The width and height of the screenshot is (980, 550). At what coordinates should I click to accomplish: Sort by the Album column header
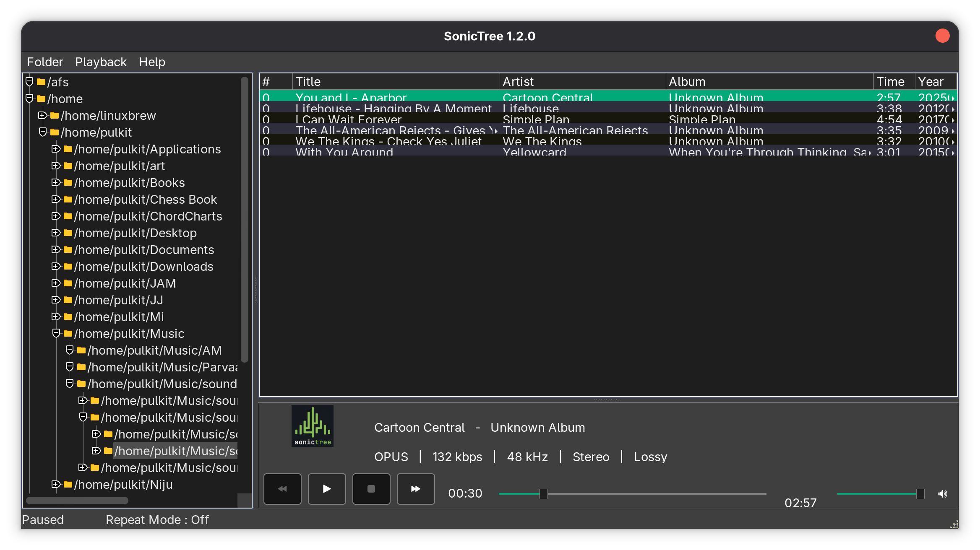click(x=770, y=82)
